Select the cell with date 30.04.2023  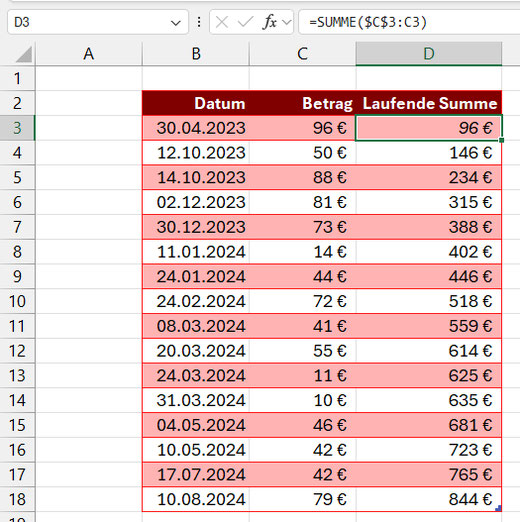coord(196,128)
